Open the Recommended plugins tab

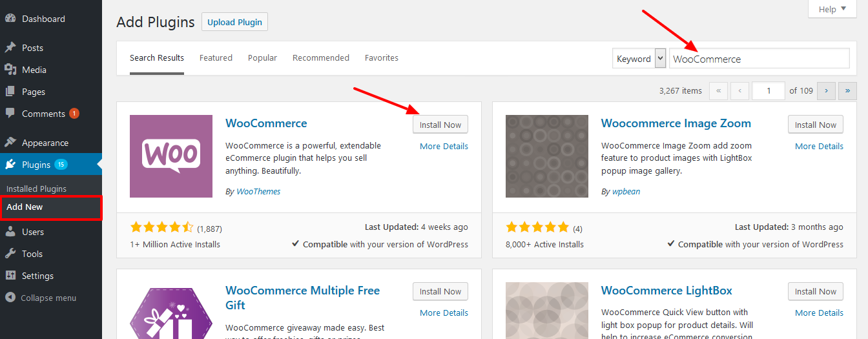click(321, 58)
